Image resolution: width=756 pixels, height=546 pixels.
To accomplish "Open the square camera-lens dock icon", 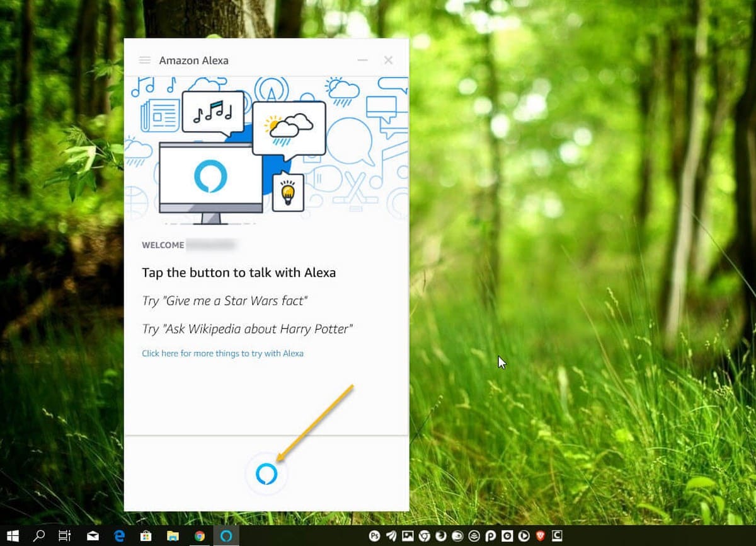I will (x=507, y=536).
